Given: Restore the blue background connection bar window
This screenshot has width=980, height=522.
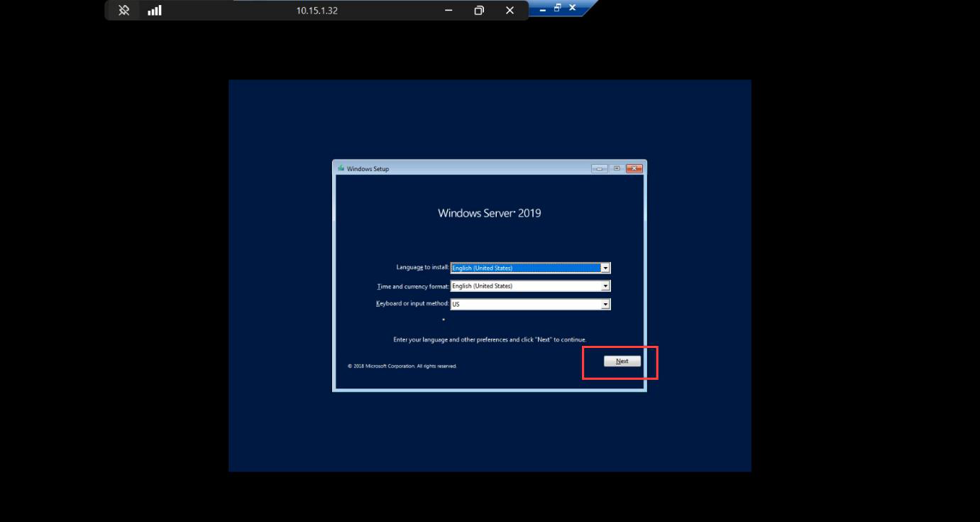Looking at the screenshot, I should click(558, 8).
